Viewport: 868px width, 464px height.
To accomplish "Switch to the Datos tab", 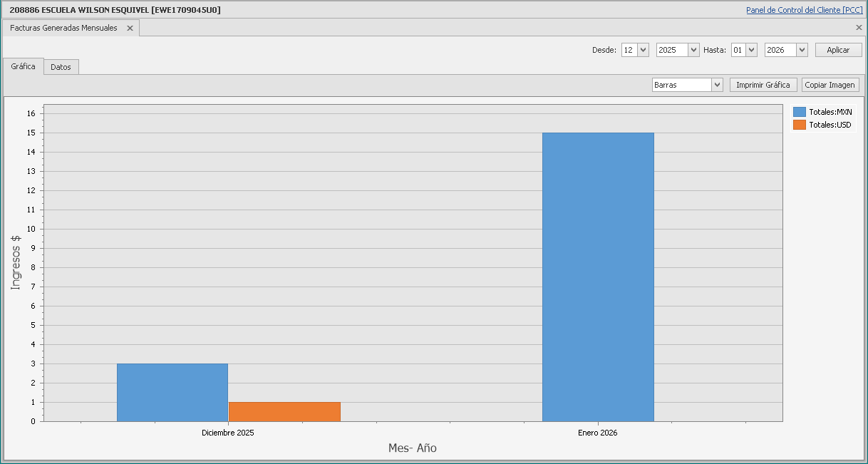I will pyautogui.click(x=61, y=67).
